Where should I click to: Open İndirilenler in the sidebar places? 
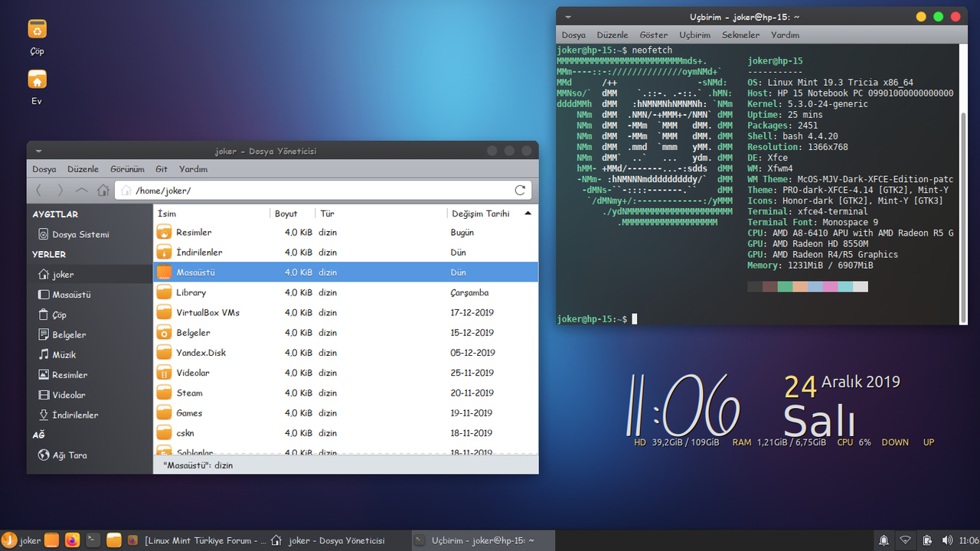pos(90,415)
